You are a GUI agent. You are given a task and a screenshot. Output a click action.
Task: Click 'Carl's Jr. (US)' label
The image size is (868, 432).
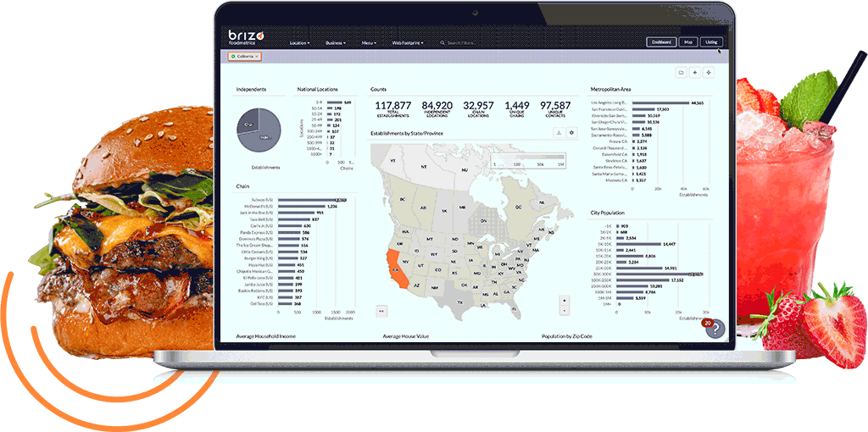point(263,225)
